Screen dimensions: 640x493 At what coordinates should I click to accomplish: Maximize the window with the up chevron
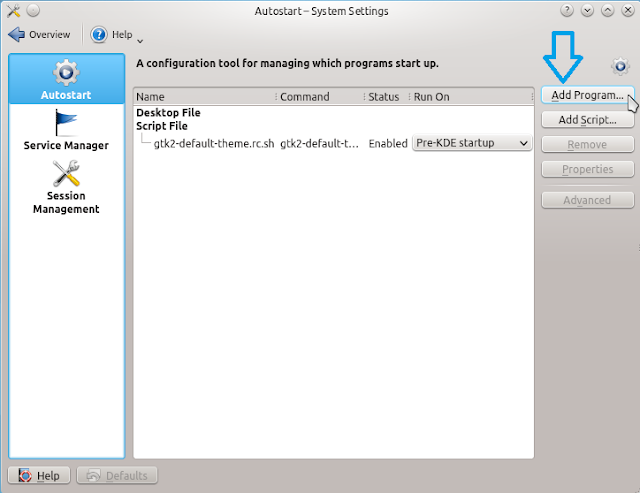[x=607, y=11]
